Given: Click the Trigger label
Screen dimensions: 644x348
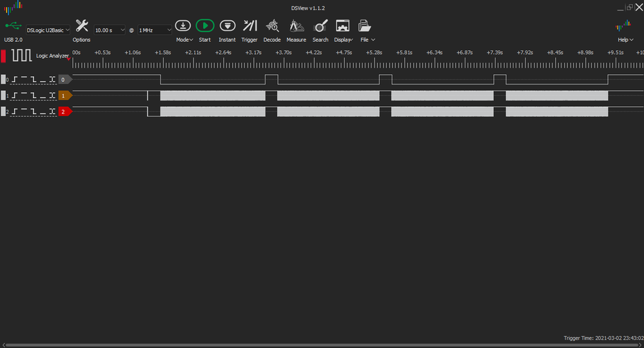Looking at the screenshot, I should pos(249,40).
